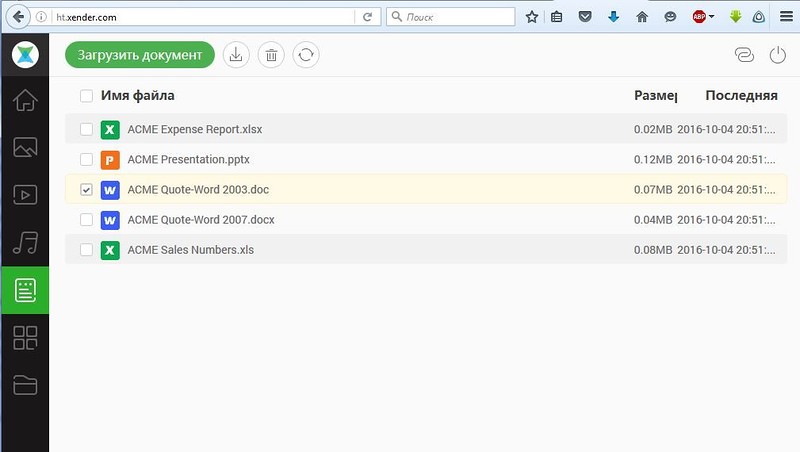Image resolution: width=800 pixels, height=452 pixels.
Task: Click the 0.12MB size value
Action: [653, 160]
